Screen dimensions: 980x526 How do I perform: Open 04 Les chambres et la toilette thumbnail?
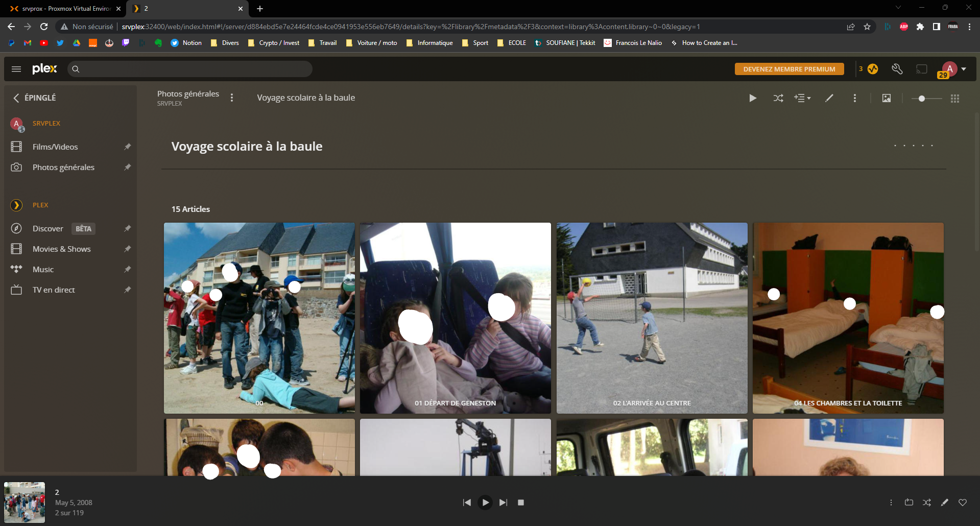pyautogui.click(x=848, y=318)
